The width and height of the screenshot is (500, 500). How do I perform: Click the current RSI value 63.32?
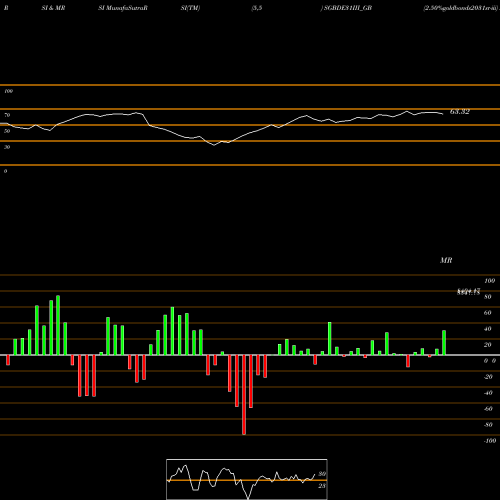click(x=460, y=112)
